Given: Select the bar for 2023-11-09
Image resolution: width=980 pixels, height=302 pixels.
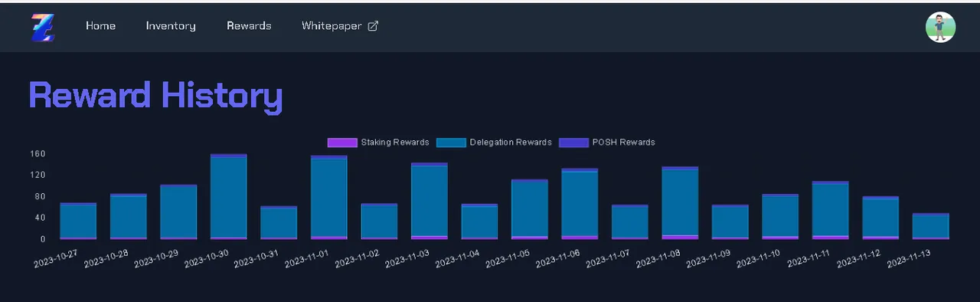Looking at the screenshot, I should click(730, 222).
